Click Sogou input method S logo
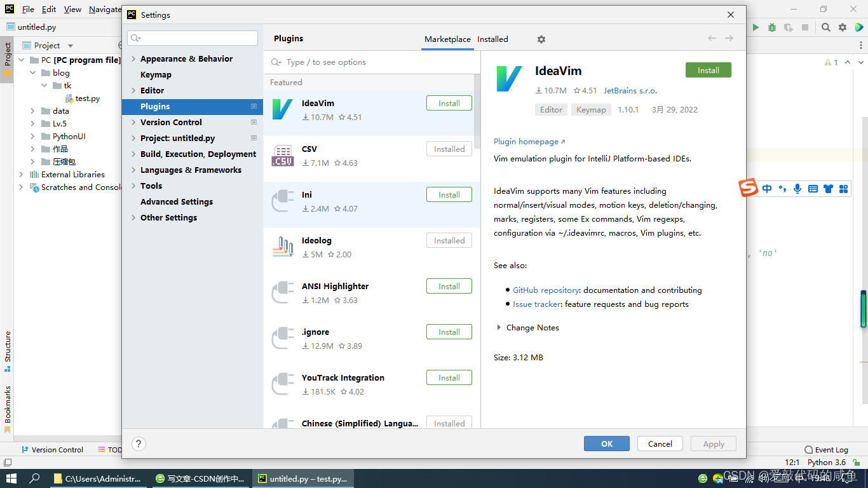The height and width of the screenshot is (488, 868). pos(749,188)
